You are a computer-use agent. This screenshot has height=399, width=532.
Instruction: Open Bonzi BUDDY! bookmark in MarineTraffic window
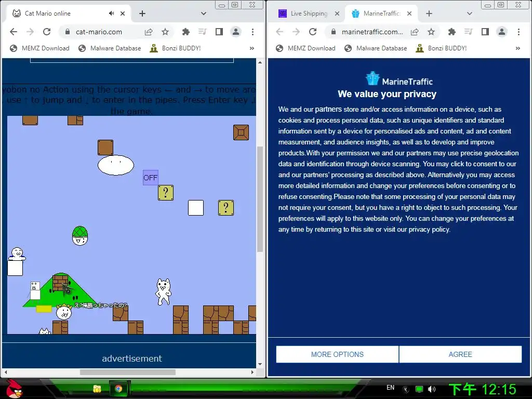pos(442,48)
